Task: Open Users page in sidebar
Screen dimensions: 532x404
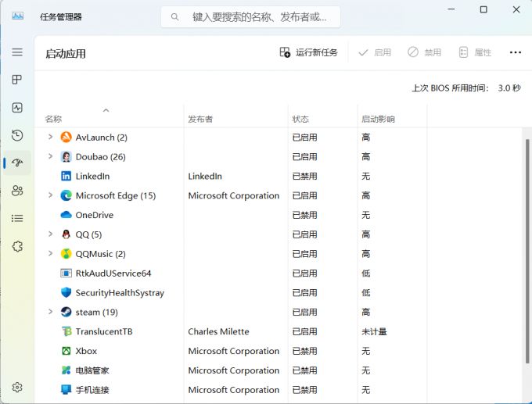Action: pyautogui.click(x=17, y=191)
